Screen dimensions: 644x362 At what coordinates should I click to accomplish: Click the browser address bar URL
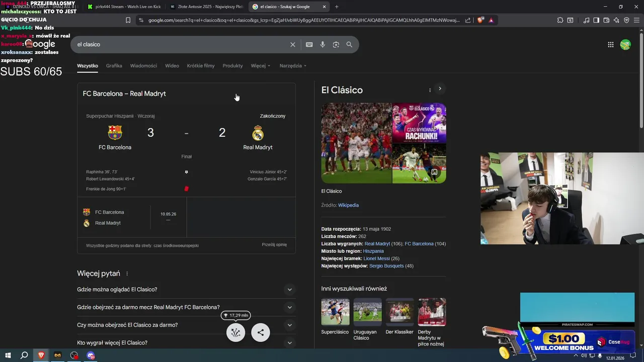tap(304, 20)
